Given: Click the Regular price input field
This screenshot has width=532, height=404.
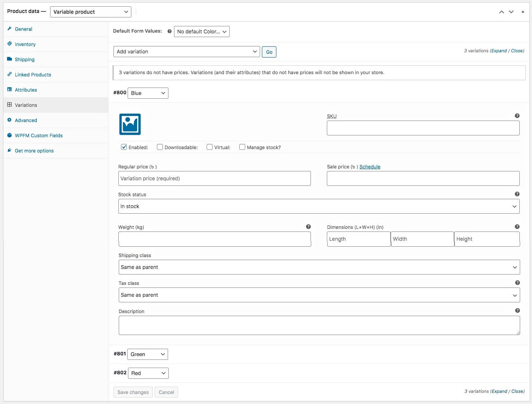Looking at the screenshot, I should (x=214, y=178).
